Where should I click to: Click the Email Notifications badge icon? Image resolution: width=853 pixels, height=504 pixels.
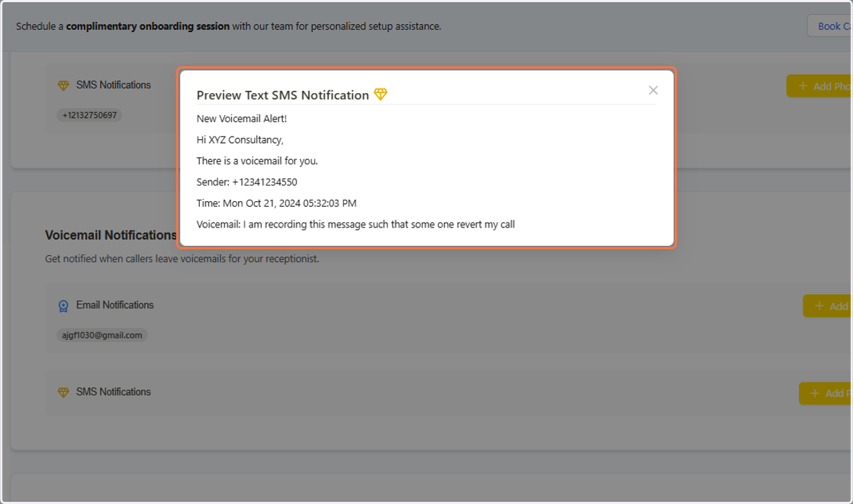click(63, 306)
